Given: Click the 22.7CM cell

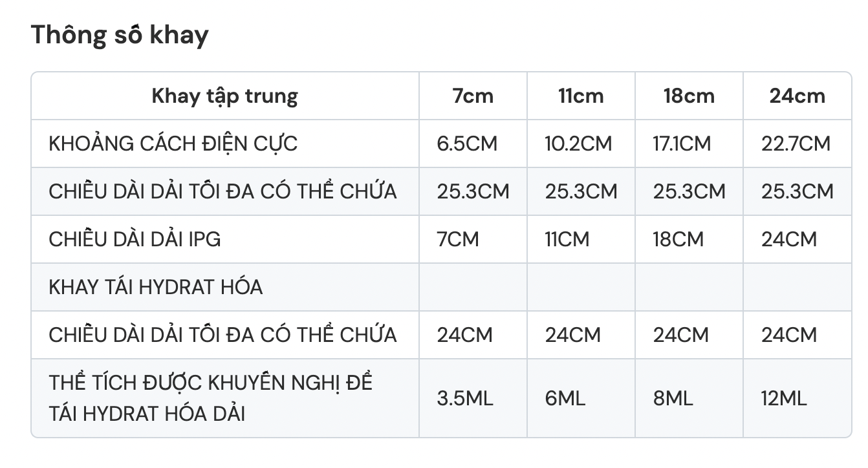Looking at the screenshot, I should pyautogui.click(x=796, y=144).
